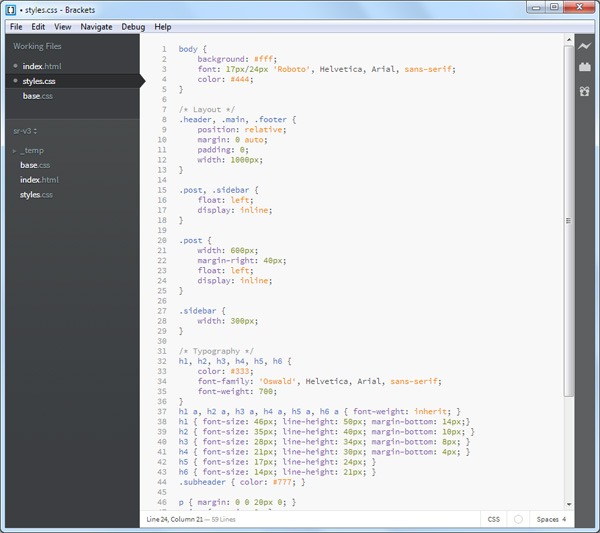Open the File menu
This screenshot has width=600, height=533.
point(16,27)
